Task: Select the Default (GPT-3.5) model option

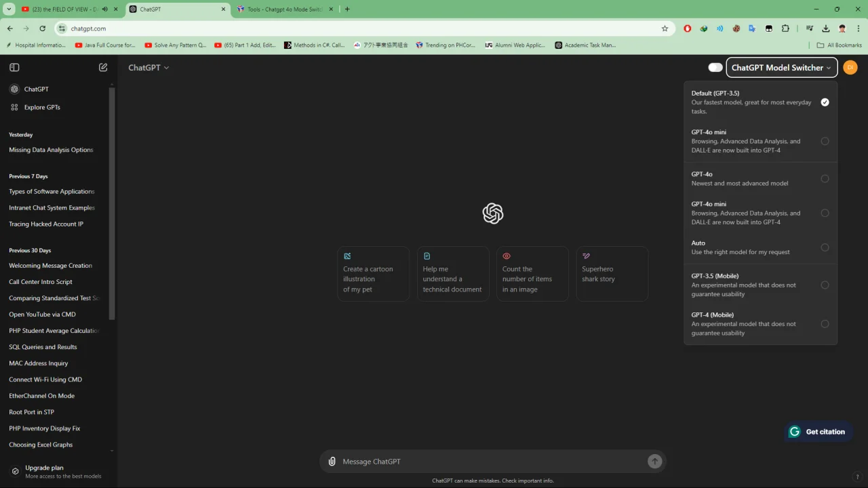Action: pos(760,102)
